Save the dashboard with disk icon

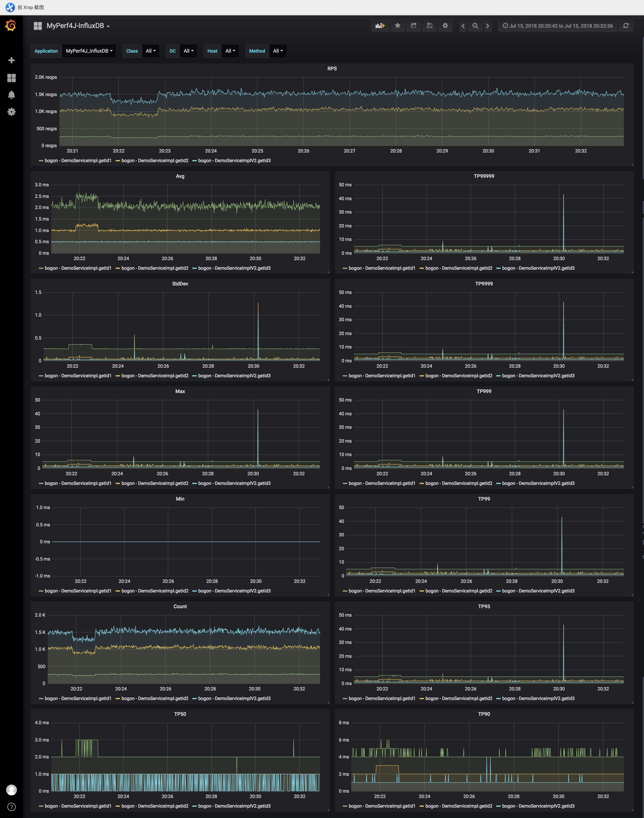(x=429, y=26)
